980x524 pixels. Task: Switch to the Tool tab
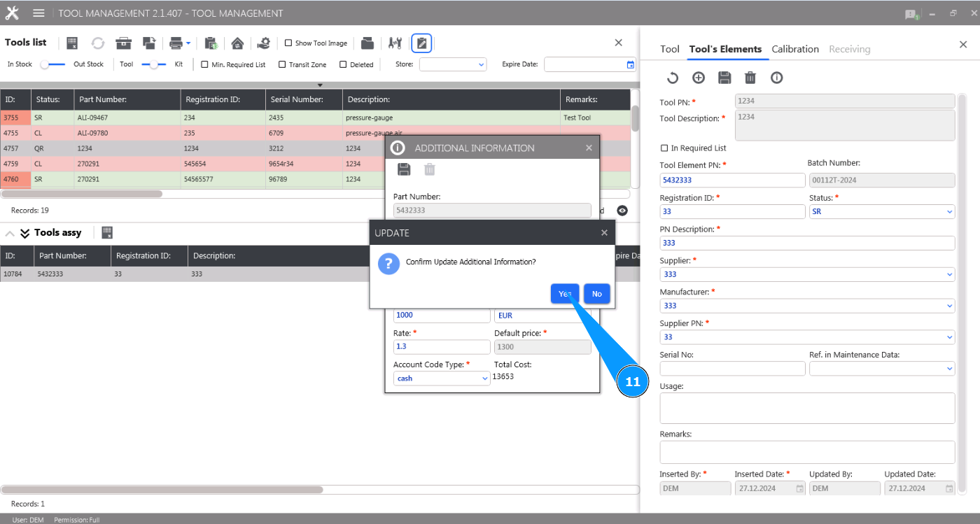tap(669, 49)
